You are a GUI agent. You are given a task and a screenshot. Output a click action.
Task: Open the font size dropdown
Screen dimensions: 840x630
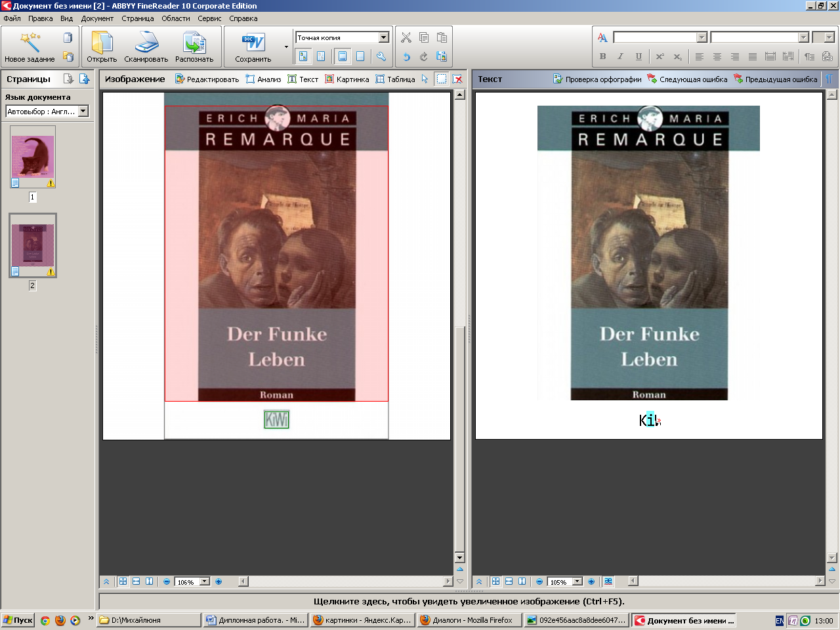(x=829, y=37)
